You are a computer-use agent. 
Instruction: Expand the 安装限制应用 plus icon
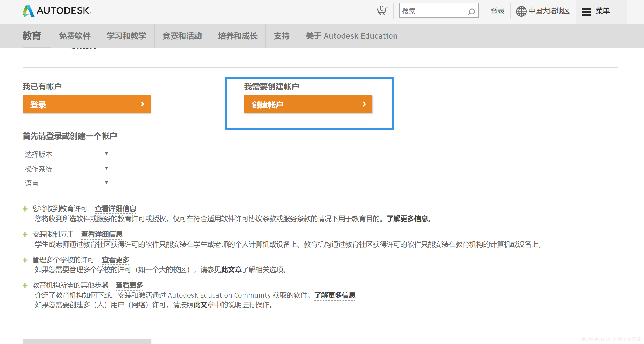(x=25, y=234)
